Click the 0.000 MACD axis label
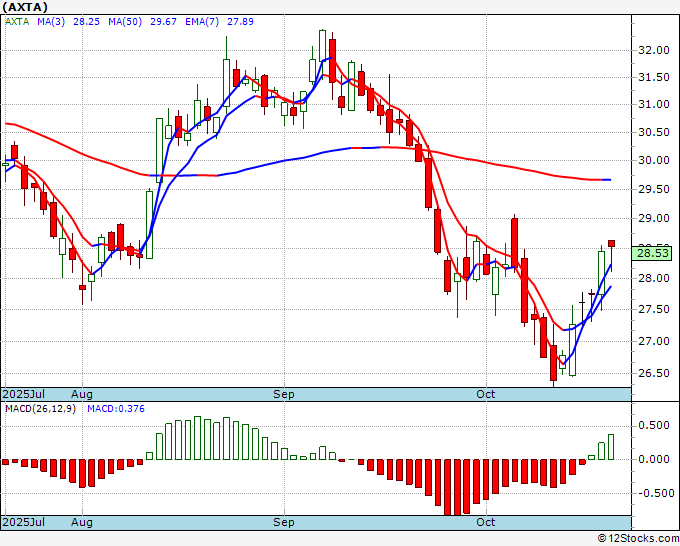This screenshot has height=546, width=680. [x=654, y=459]
